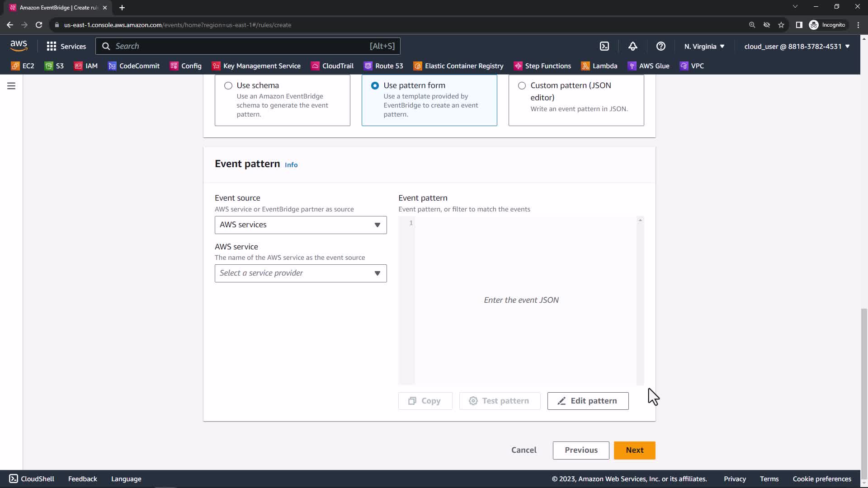Open the Services grid menu
The width and height of the screenshot is (868, 488).
(x=66, y=46)
